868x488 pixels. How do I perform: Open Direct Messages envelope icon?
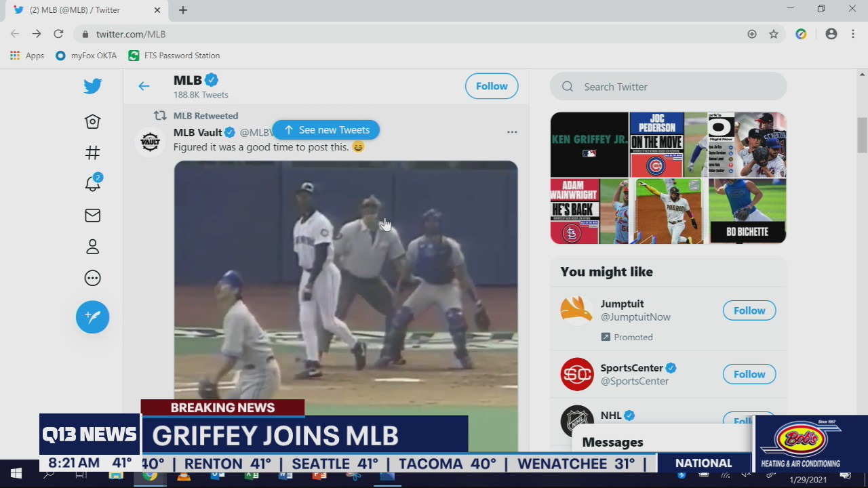pyautogui.click(x=92, y=215)
